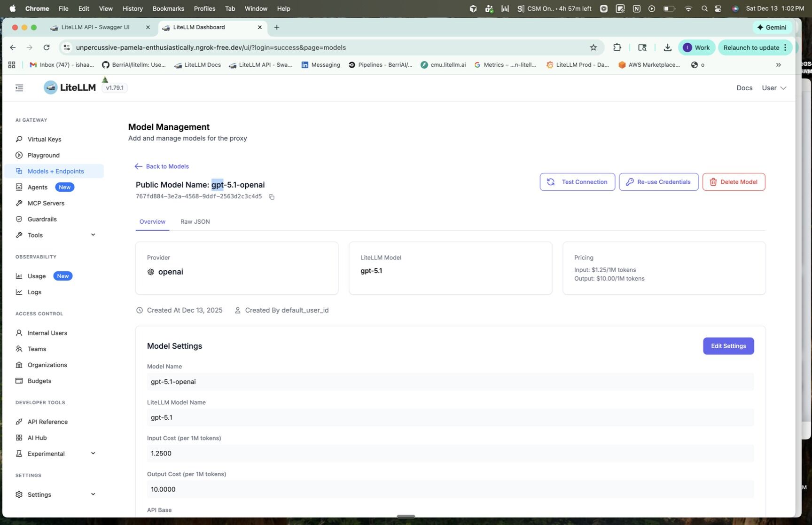Open the Inbox Gmail bookmark

[x=62, y=65]
